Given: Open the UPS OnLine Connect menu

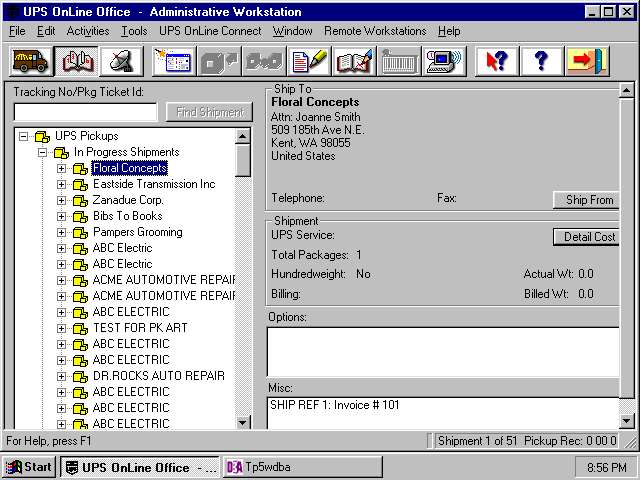Looking at the screenshot, I should 210,31.
